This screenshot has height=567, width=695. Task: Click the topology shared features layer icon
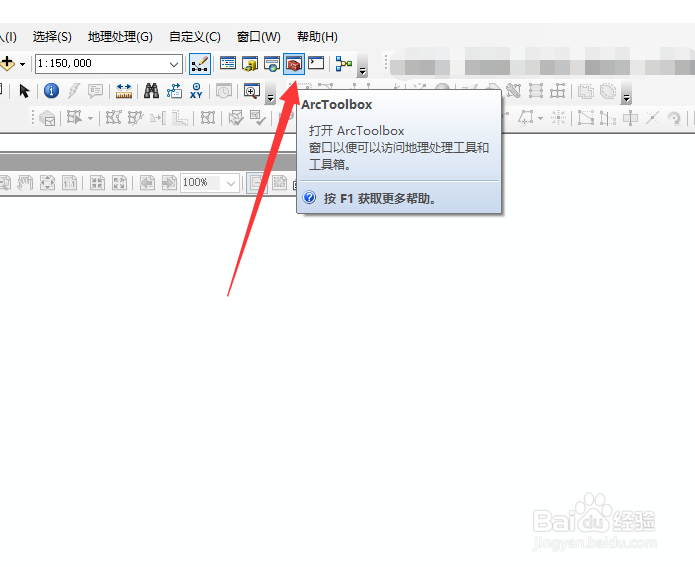[47, 118]
